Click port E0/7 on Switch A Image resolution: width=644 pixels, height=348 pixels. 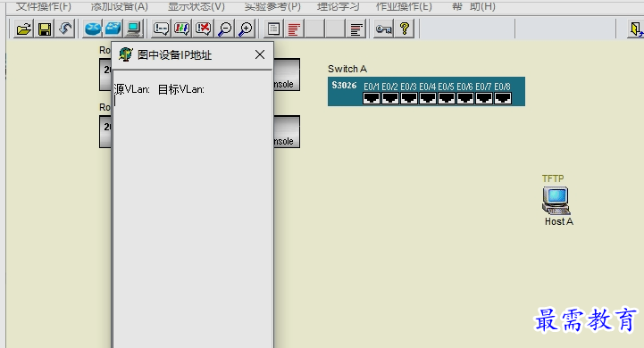click(x=484, y=98)
